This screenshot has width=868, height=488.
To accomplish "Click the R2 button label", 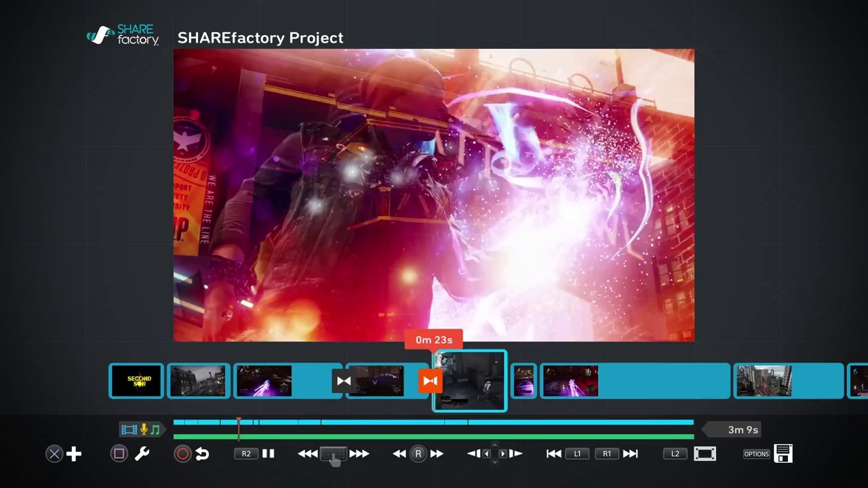I will 246,454.
